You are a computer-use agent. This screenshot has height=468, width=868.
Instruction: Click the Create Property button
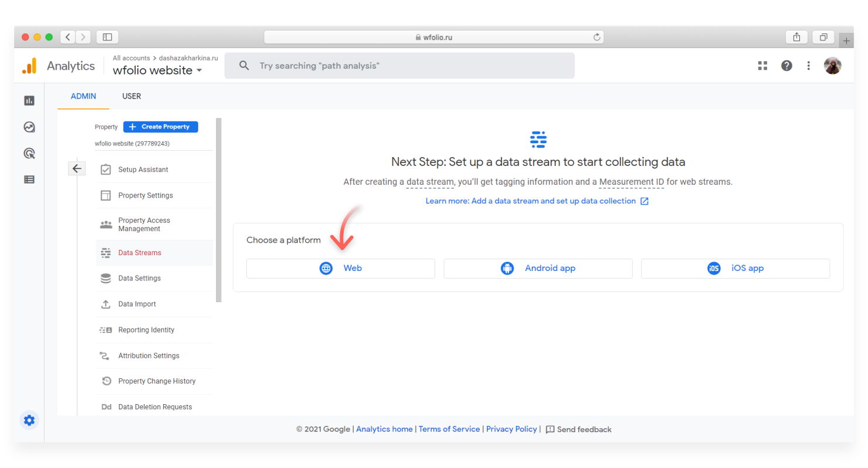tap(161, 127)
